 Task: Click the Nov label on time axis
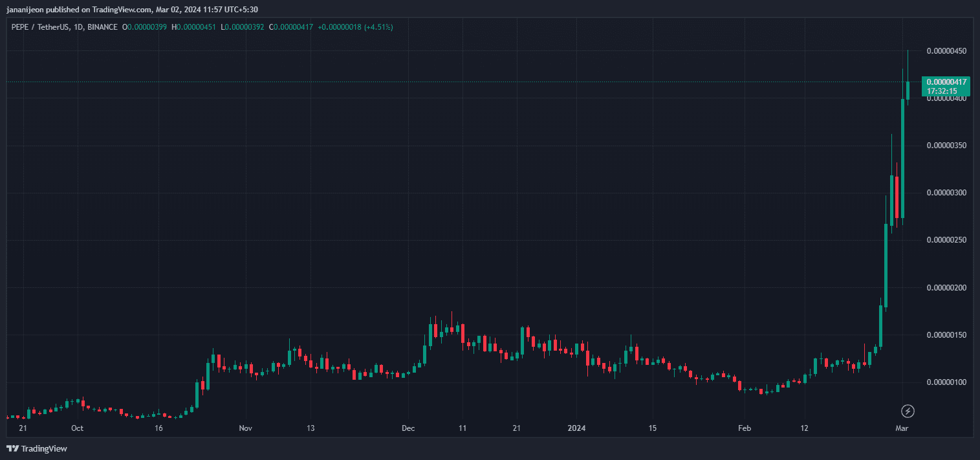[x=245, y=428]
